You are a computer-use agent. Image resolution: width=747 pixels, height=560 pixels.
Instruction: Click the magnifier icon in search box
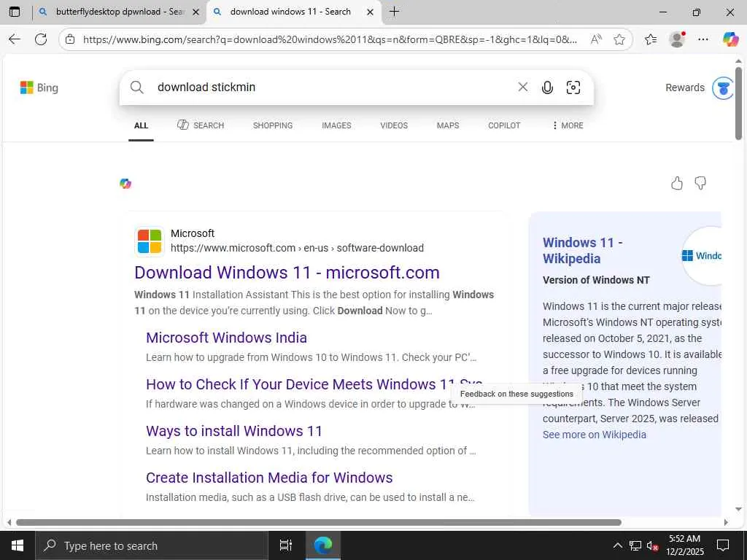[x=136, y=87]
